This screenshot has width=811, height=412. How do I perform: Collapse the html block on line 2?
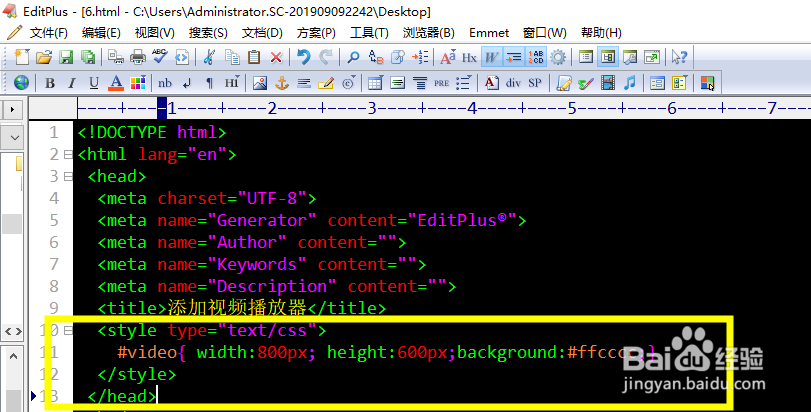click(68, 154)
